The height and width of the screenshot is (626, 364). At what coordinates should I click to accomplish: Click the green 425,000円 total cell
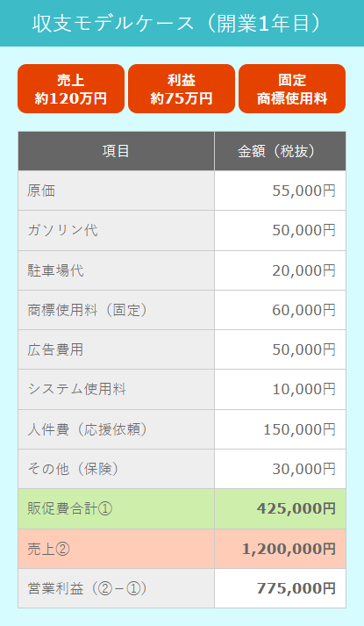pyautogui.click(x=280, y=508)
